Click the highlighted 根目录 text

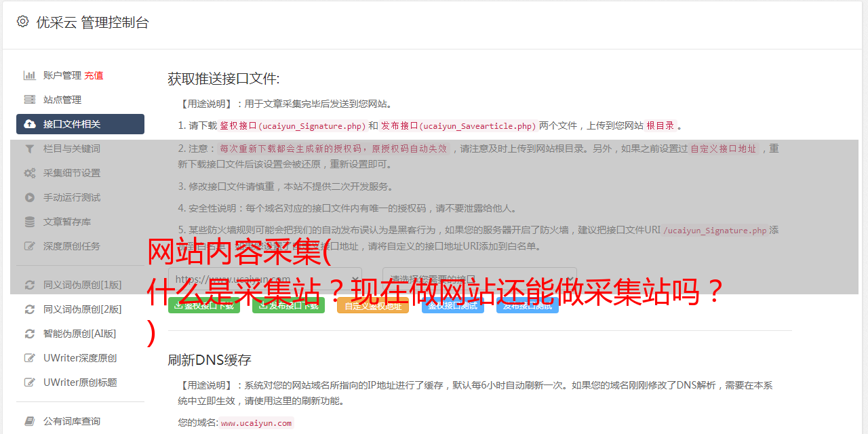(x=660, y=125)
